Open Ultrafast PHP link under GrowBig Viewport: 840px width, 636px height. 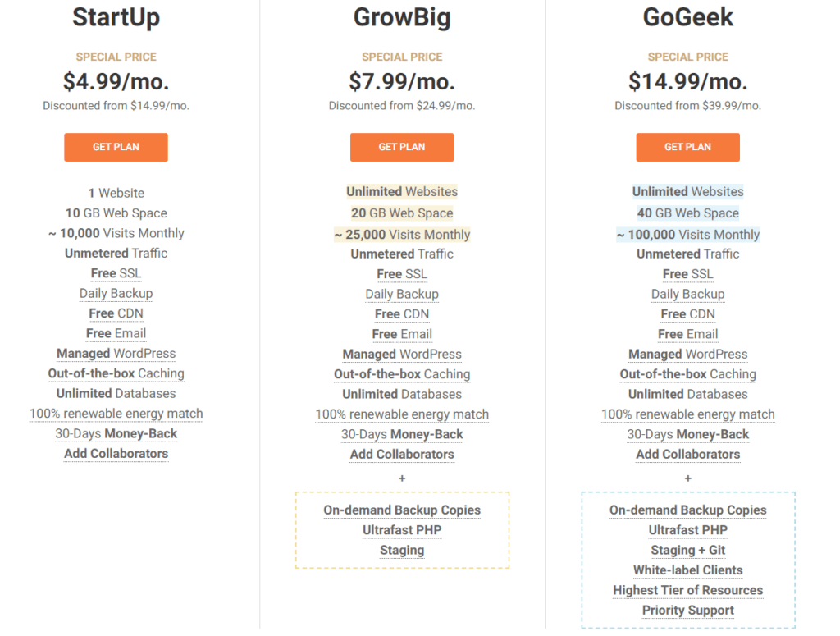[402, 530]
